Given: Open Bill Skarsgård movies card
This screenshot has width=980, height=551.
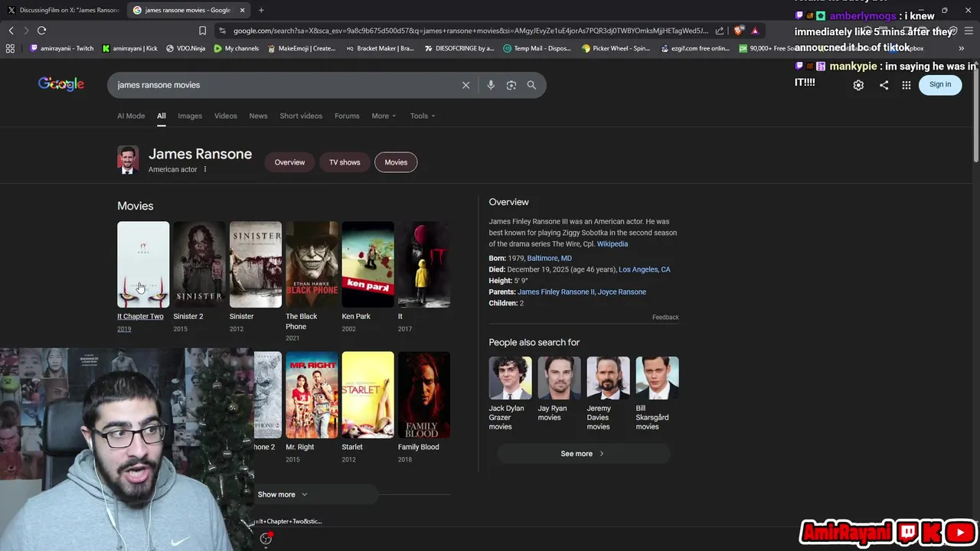Looking at the screenshot, I should [x=657, y=393].
